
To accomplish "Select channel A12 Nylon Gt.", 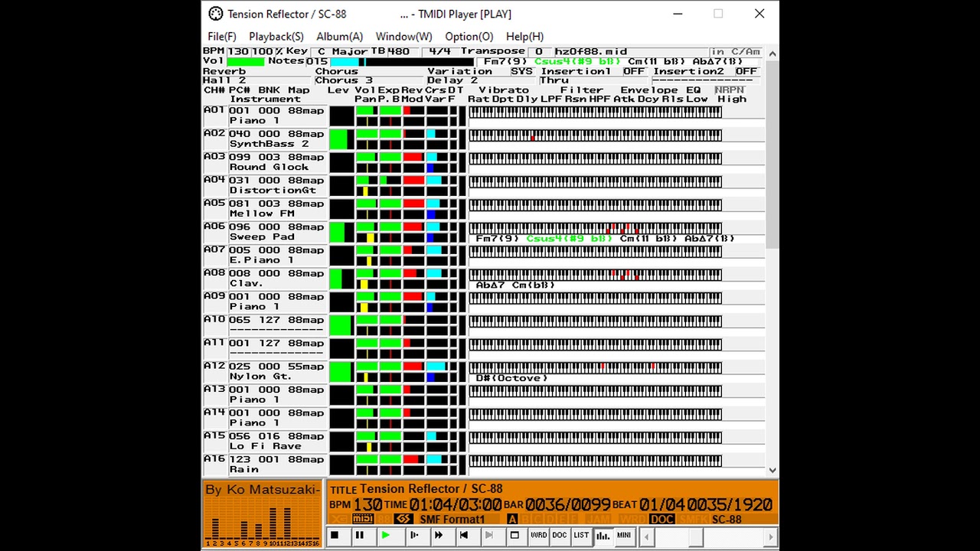I will click(265, 371).
